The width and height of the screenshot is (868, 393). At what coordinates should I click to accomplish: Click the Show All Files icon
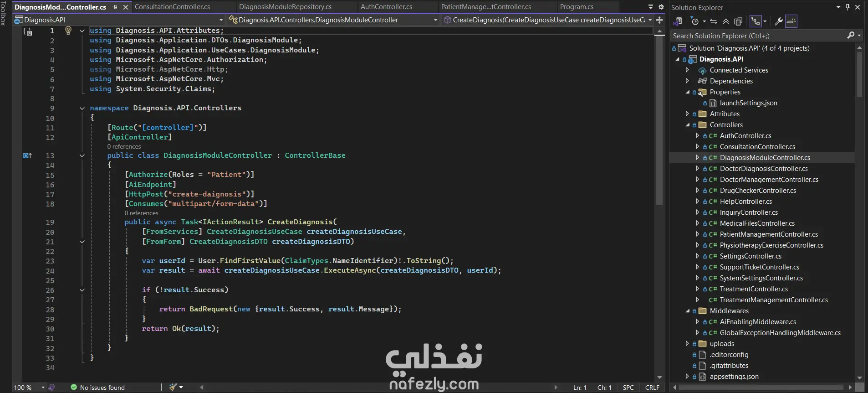click(738, 21)
